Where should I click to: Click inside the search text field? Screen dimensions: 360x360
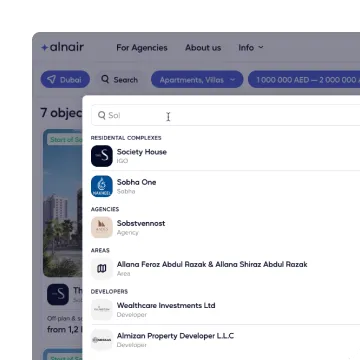point(226,115)
